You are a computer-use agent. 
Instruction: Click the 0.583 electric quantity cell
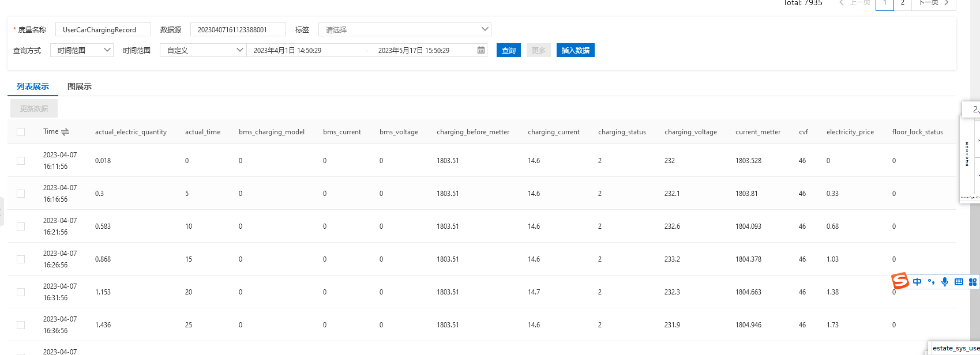pos(103,226)
